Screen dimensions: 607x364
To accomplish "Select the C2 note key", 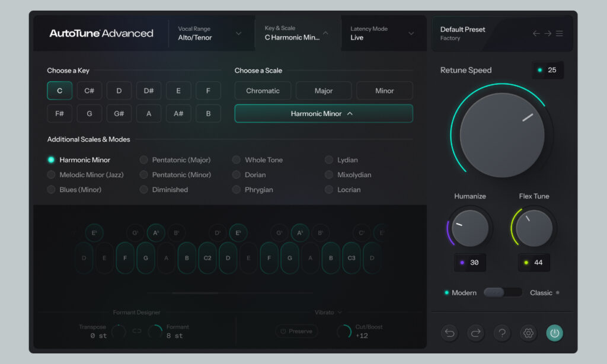I will [207, 258].
